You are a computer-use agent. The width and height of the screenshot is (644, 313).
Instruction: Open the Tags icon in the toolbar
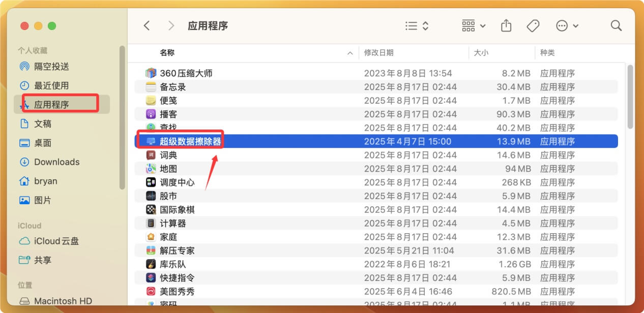coord(533,25)
